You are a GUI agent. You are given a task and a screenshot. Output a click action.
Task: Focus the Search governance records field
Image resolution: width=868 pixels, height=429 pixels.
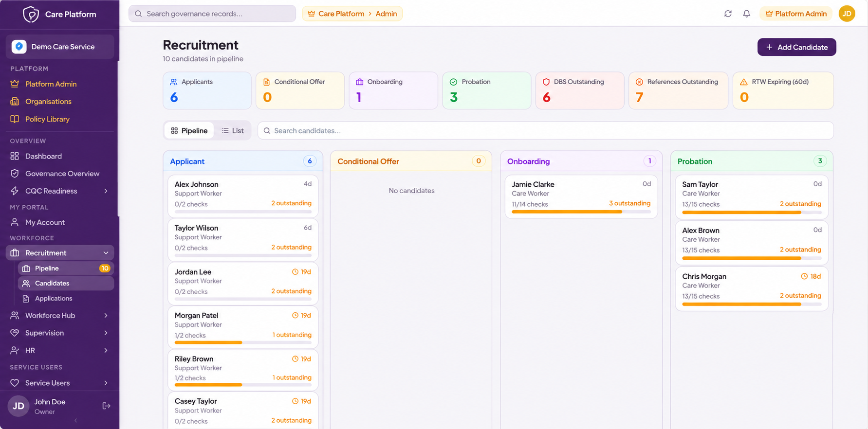pyautogui.click(x=212, y=14)
